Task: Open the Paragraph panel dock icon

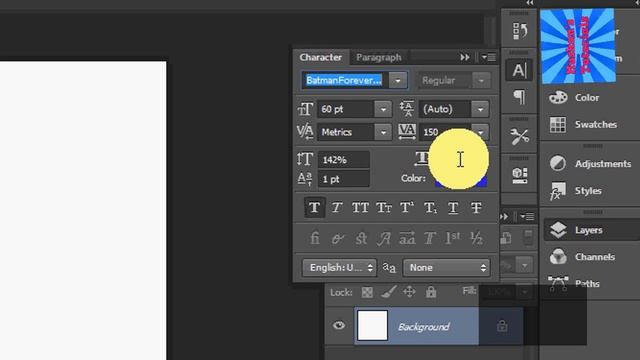Action: 519,97
